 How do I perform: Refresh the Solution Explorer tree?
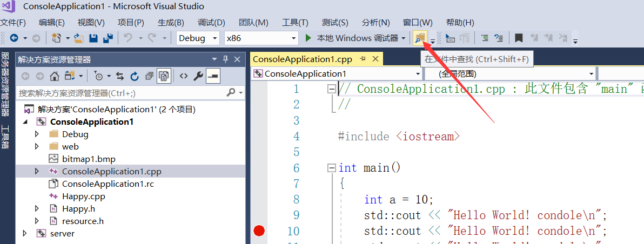pyautogui.click(x=135, y=76)
